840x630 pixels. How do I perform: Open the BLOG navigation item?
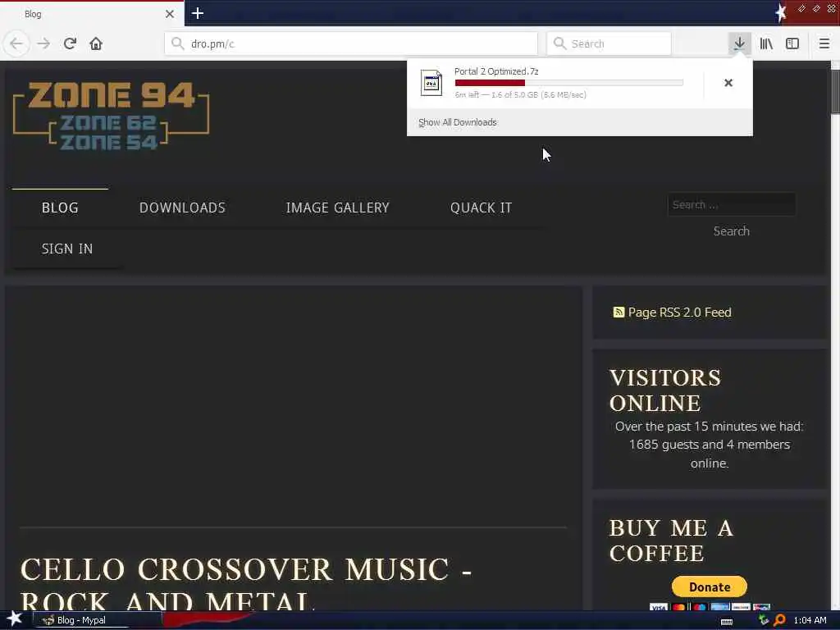tap(60, 208)
